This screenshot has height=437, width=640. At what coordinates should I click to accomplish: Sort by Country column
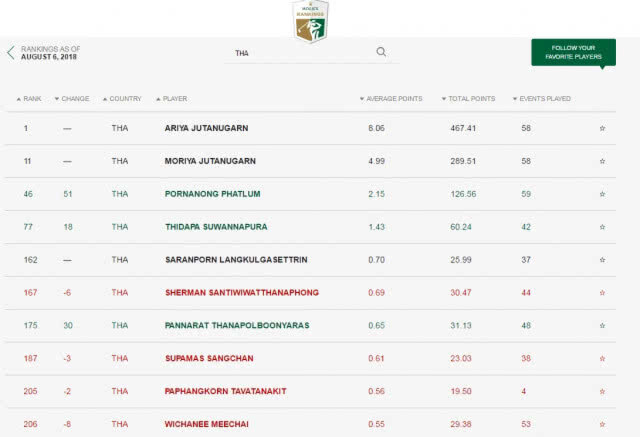[122, 99]
